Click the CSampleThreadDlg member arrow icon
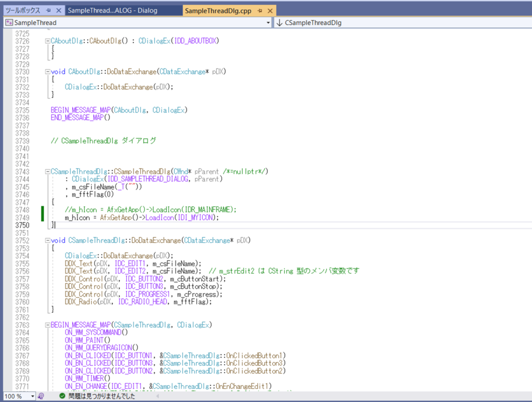Viewport: 532px width, 402px height. pyautogui.click(x=279, y=23)
